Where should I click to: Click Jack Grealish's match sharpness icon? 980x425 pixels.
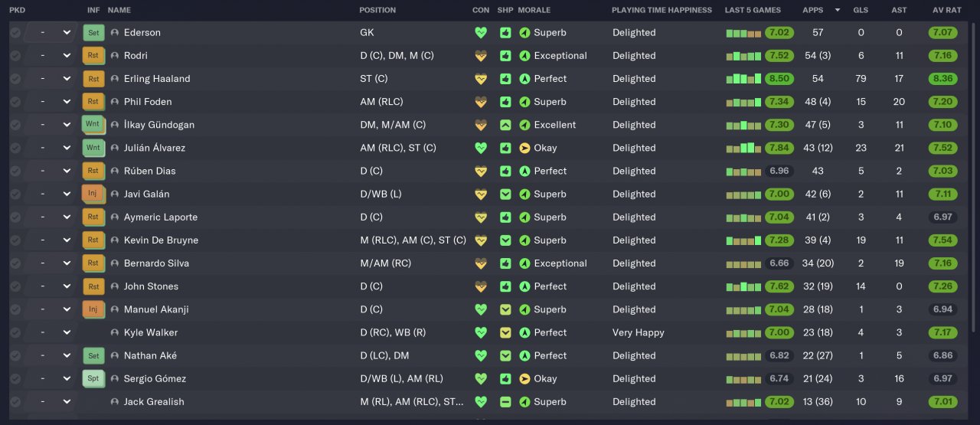(505, 402)
